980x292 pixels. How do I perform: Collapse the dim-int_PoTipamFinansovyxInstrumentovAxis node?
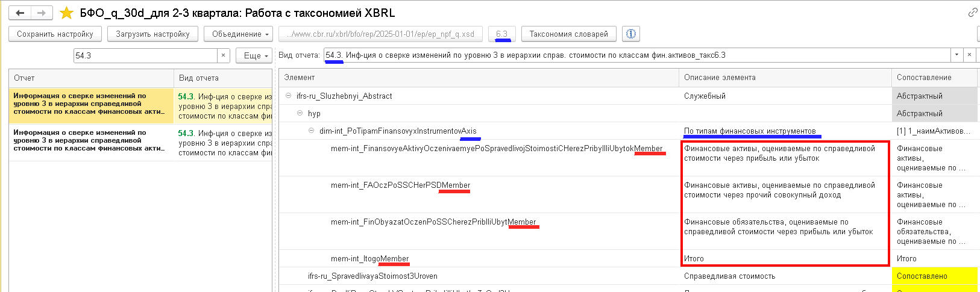tap(312, 131)
